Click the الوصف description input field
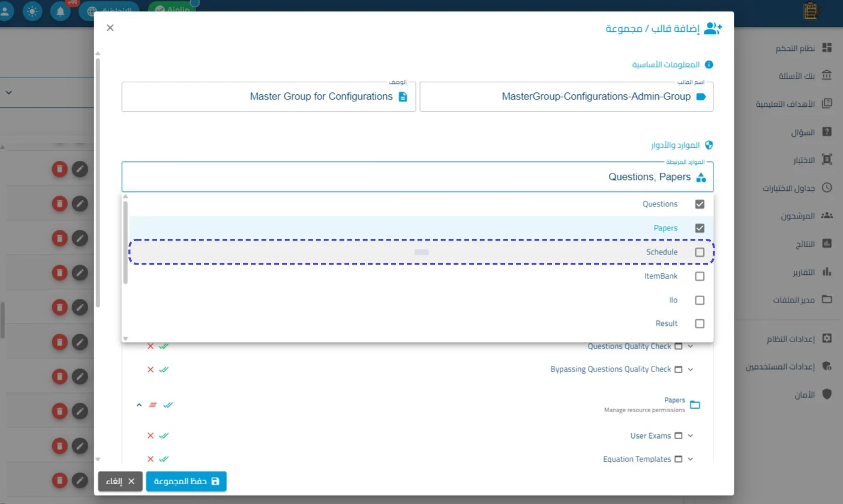 click(x=269, y=97)
